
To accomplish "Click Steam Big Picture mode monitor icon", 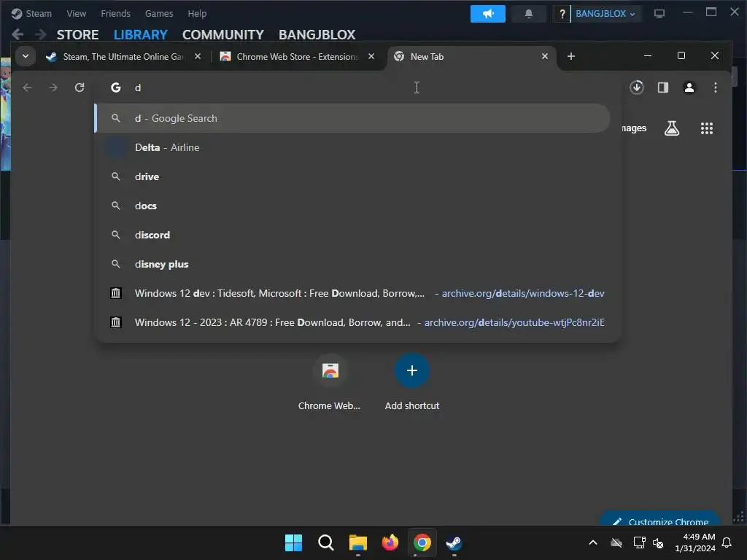I will [x=659, y=14].
